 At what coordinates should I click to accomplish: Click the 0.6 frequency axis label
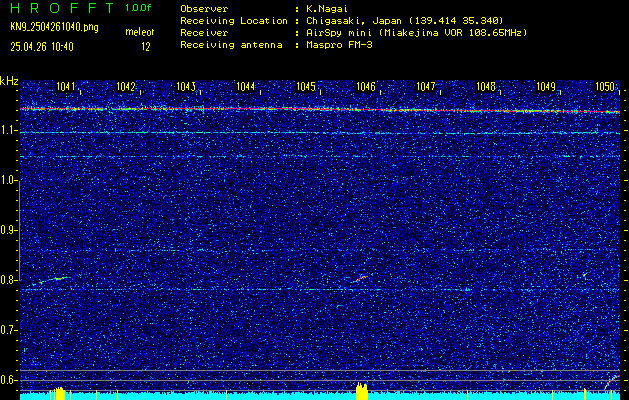(x=9, y=380)
